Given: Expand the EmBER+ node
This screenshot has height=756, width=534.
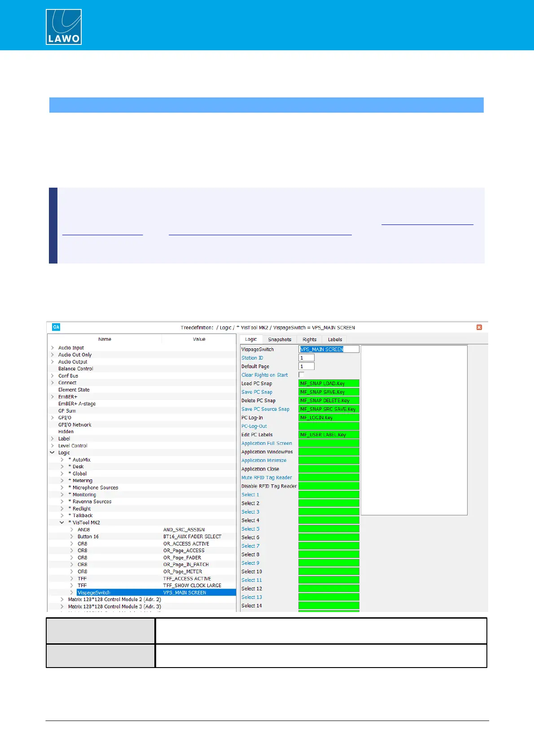Looking at the screenshot, I should (x=53, y=397).
